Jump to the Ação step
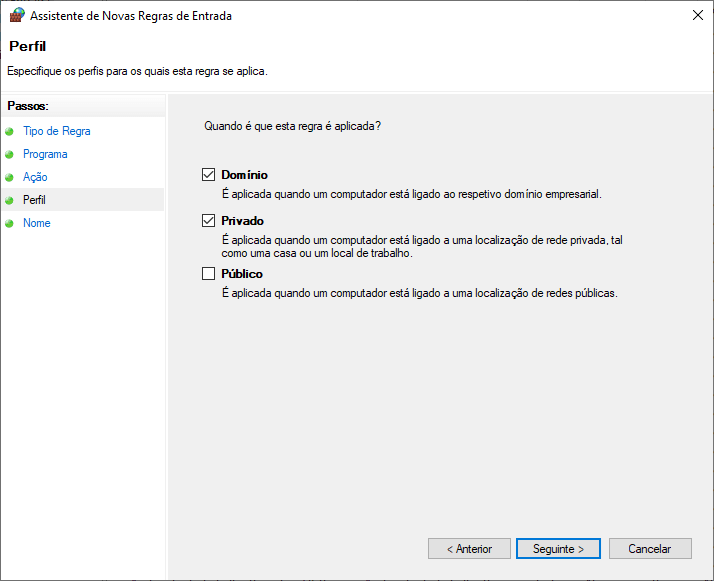Viewport: 714px width, 581px height. point(35,177)
